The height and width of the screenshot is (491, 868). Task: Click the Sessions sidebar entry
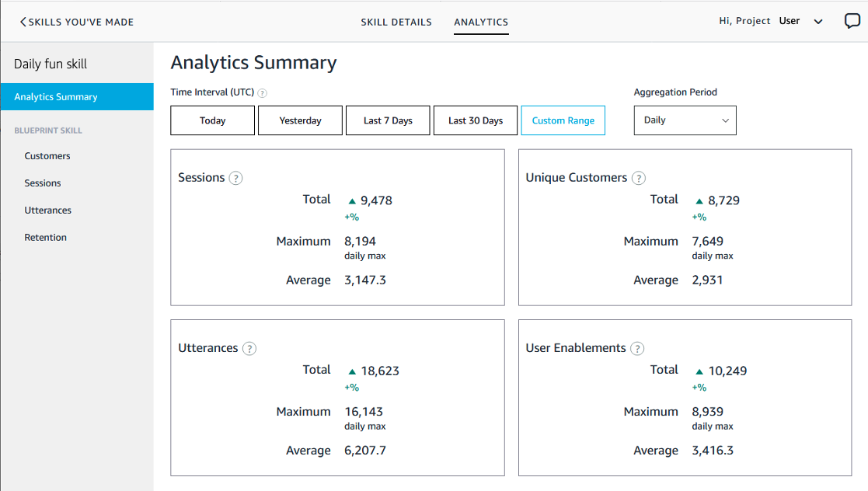(x=43, y=183)
